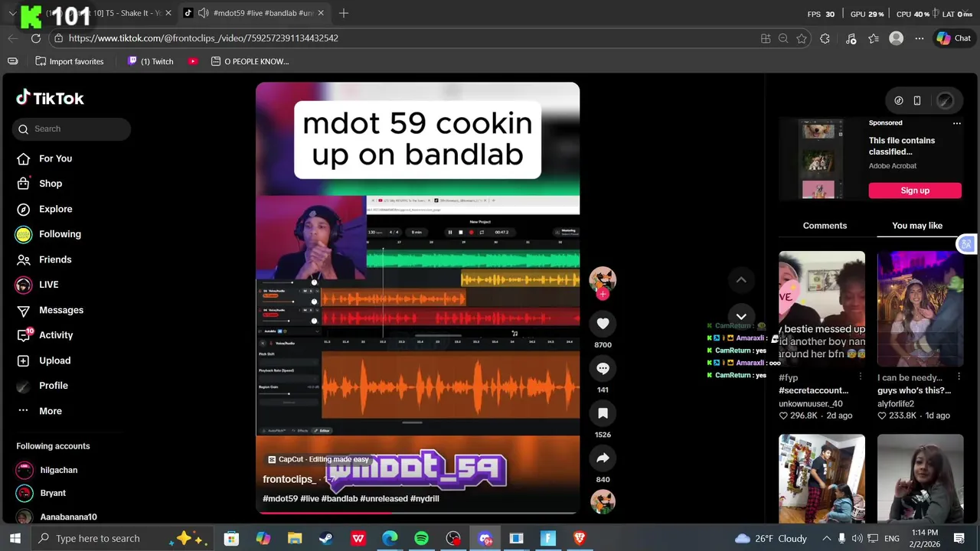This screenshot has width=980, height=551.
Task: Open the Shop page
Action: (x=40, y=184)
